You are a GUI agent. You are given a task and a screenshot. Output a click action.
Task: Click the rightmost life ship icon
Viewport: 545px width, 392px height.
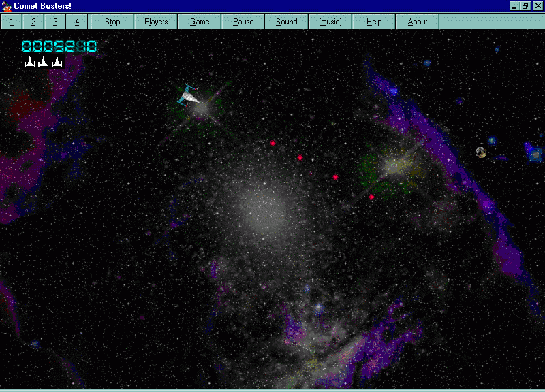pyautogui.click(x=57, y=61)
